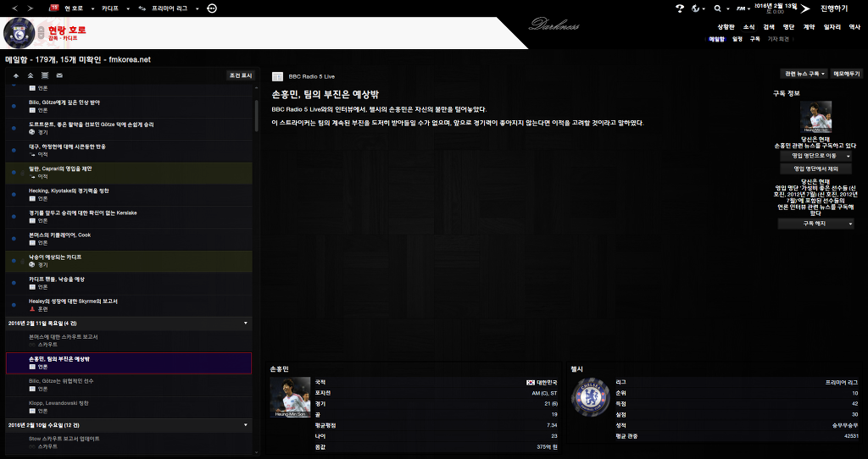
Task: Go forward with the right arrow
Action: tap(31, 8)
